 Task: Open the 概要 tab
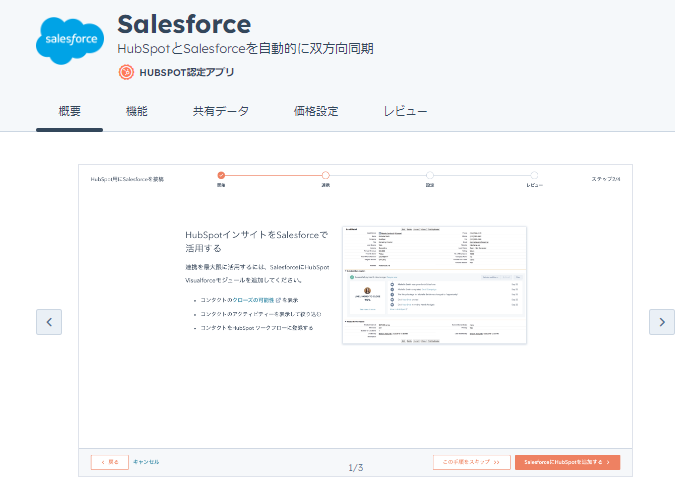click(x=69, y=112)
